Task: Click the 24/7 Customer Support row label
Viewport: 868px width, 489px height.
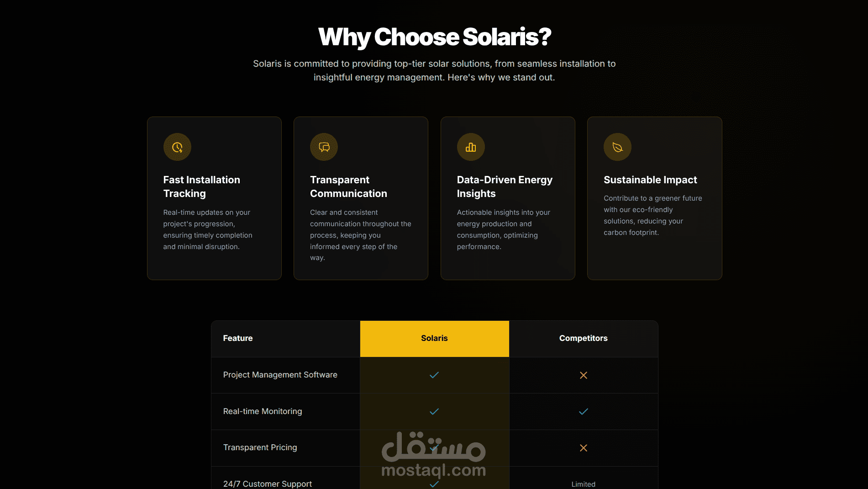Action: coord(267,484)
